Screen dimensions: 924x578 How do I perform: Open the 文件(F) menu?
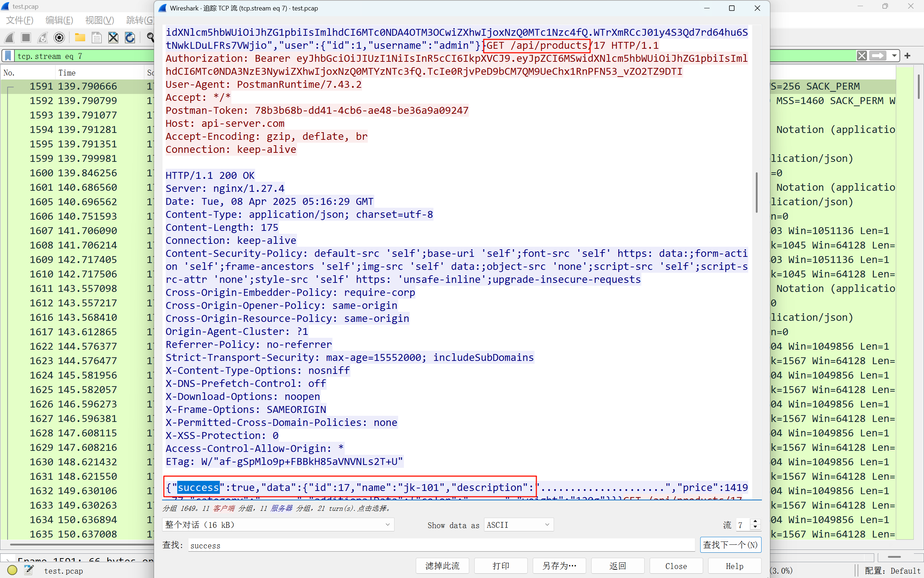[x=20, y=20]
